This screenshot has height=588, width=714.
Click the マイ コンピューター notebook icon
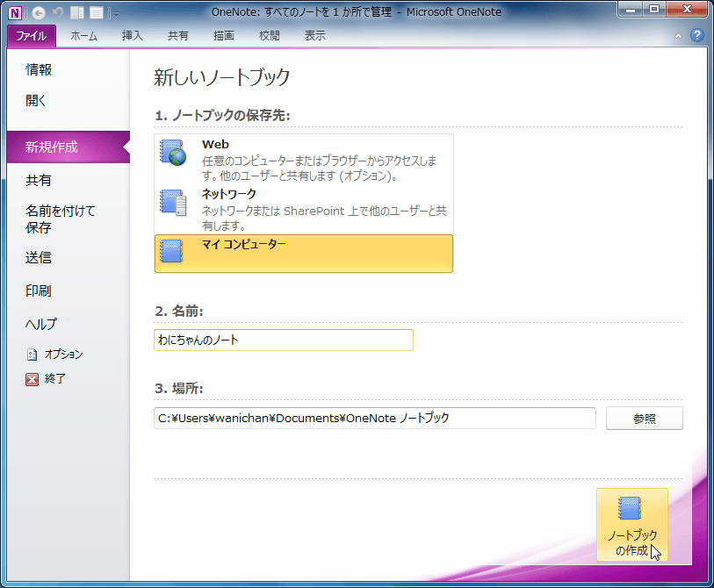coord(171,251)
